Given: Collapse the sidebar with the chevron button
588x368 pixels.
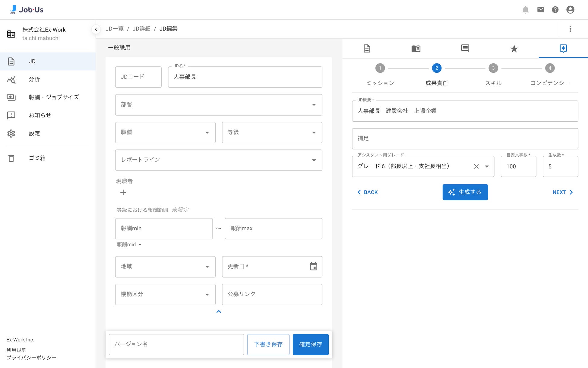Looking at the screenshot, I should 96,29.
